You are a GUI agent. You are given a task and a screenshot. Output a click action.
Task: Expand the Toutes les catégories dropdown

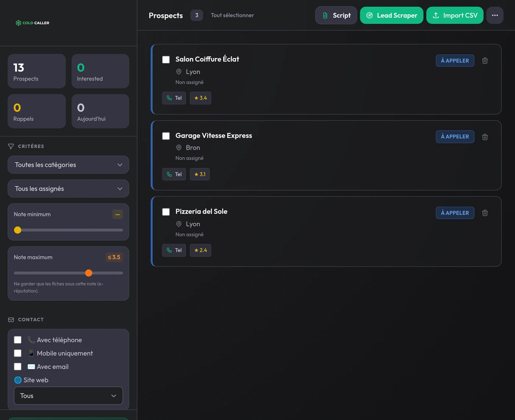click(68, 165)
